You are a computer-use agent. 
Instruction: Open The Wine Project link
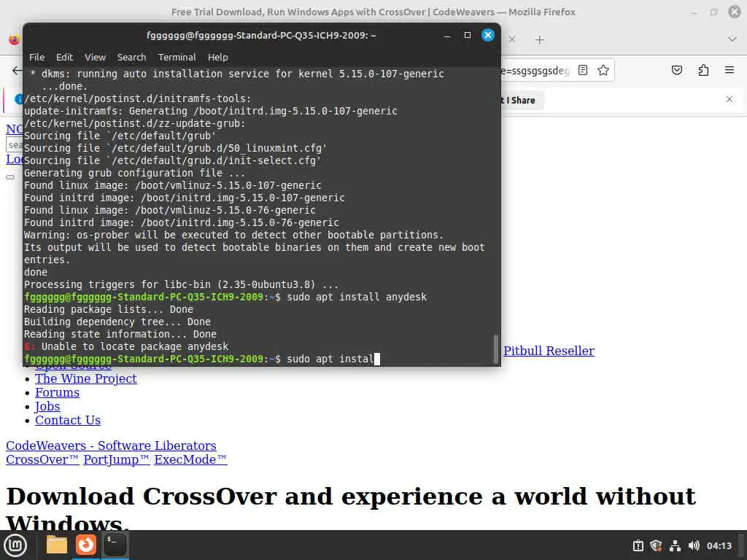[x=86, y=378]
